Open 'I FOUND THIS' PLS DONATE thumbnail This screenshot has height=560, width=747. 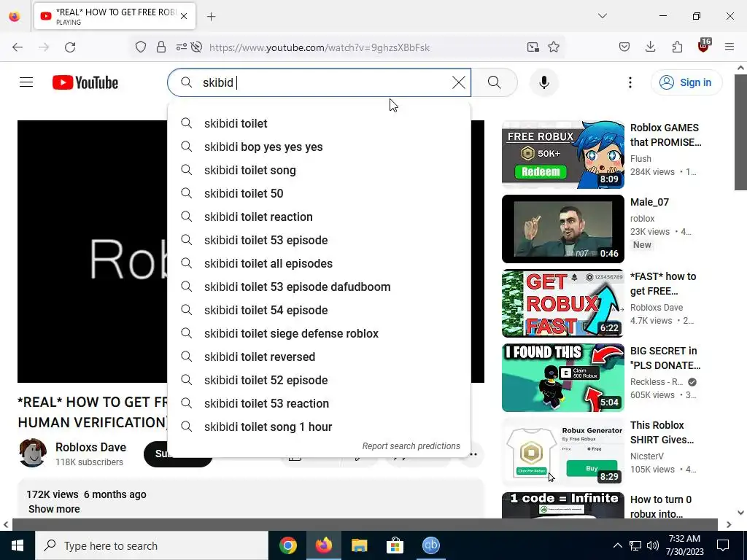(562, 377)
